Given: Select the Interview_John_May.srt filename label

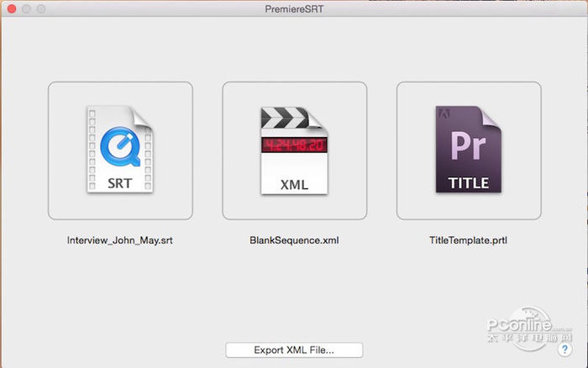Looking at the screenshot, I should (120, 240).
